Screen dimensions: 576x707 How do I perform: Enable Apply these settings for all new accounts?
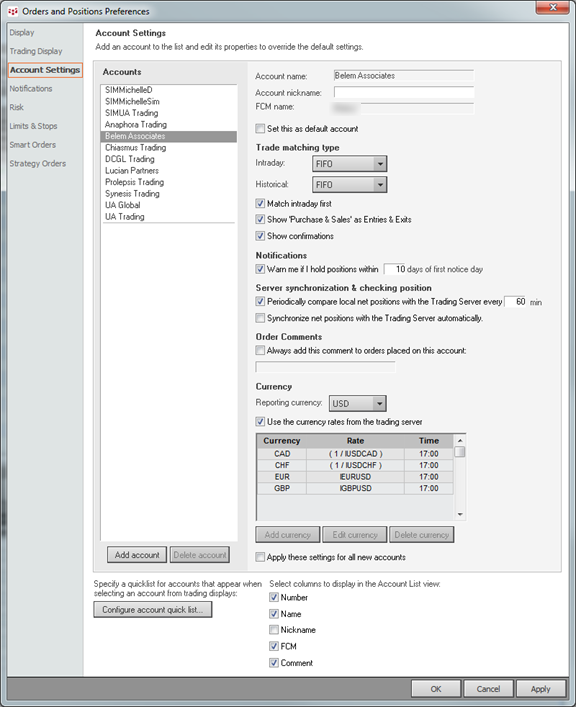click(260, 557)
